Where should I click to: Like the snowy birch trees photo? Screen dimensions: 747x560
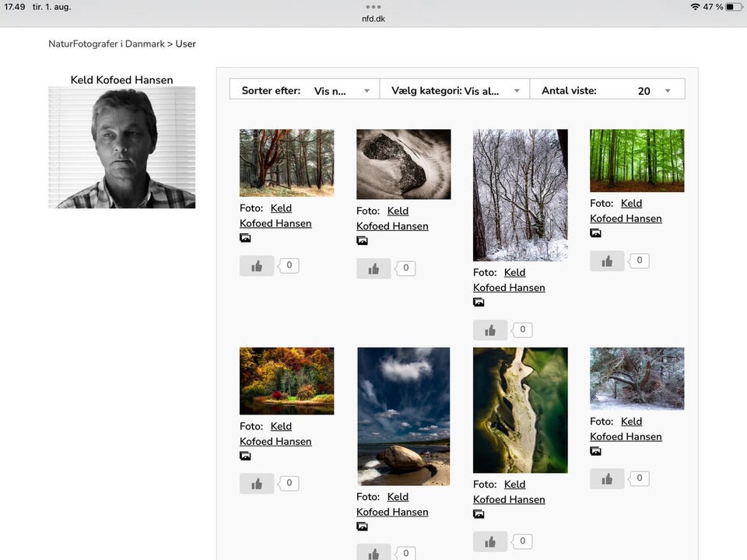coord(490,331)
